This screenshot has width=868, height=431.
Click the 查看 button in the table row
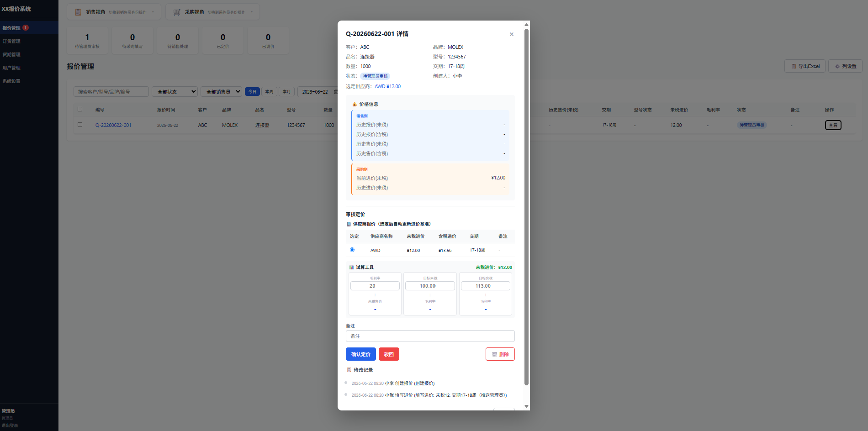point(833,125)
